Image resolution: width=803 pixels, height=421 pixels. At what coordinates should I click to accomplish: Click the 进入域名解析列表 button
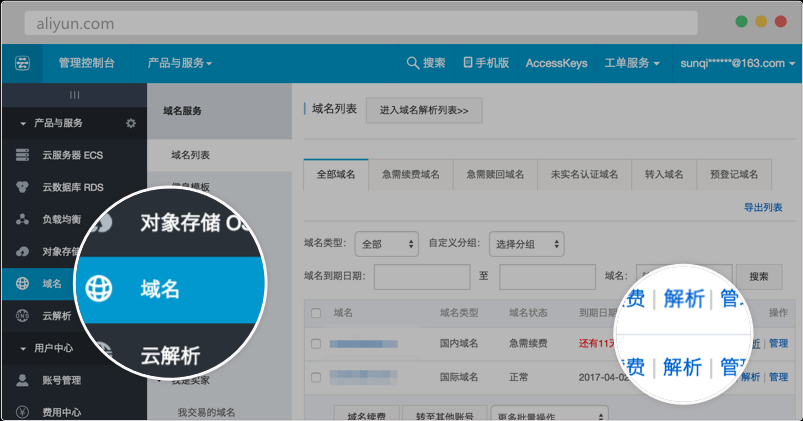click(x=424, y=110)
